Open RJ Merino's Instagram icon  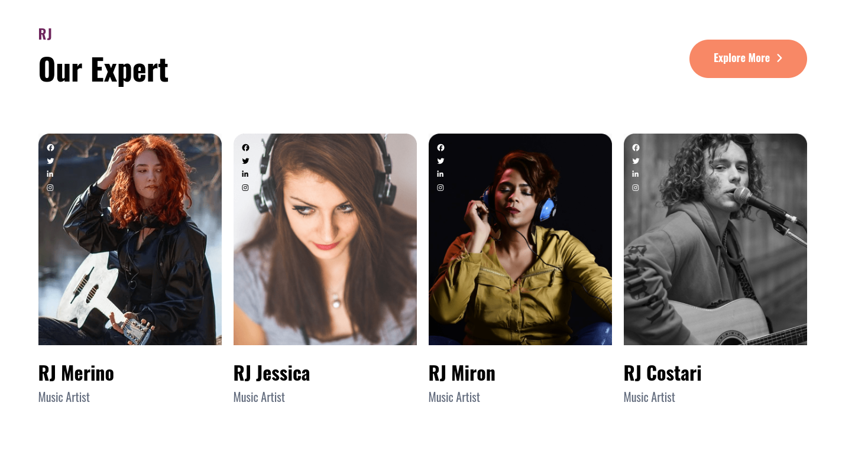50,187
